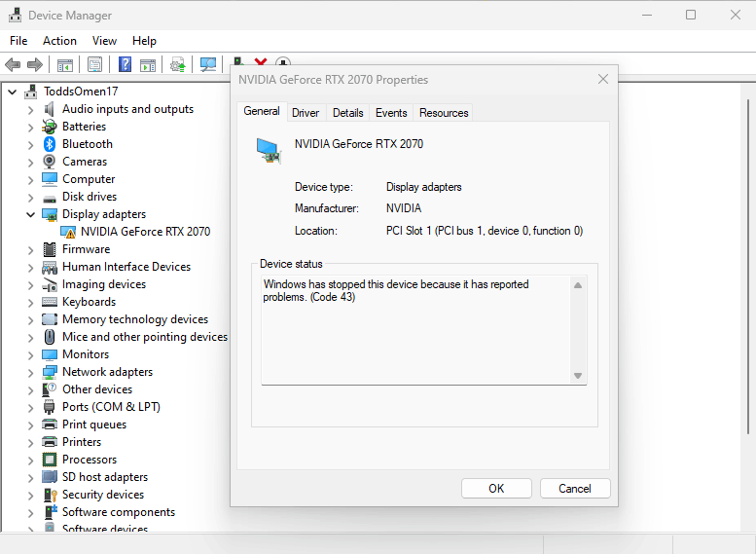This screenshot has height=554, width=756.
Task: Click the Print queues printer icon
Action: pos(50,425)
